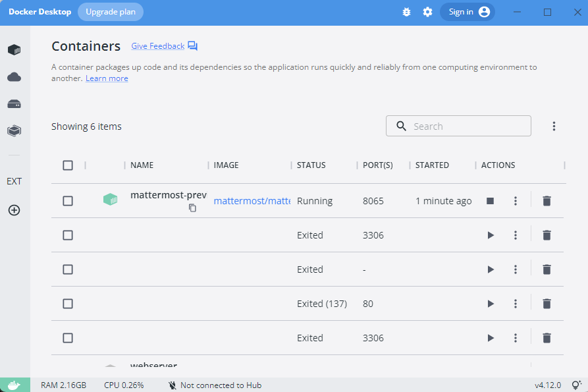Open the Settings gear icon
588x392 pixels.
[427, 12]
